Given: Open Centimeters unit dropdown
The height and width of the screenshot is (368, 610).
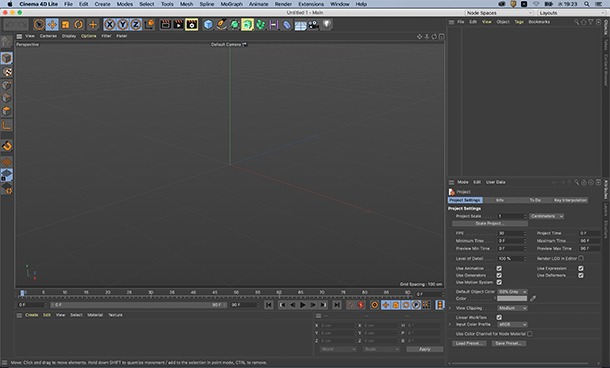Looking at the screenshot, I should [547, 216].
